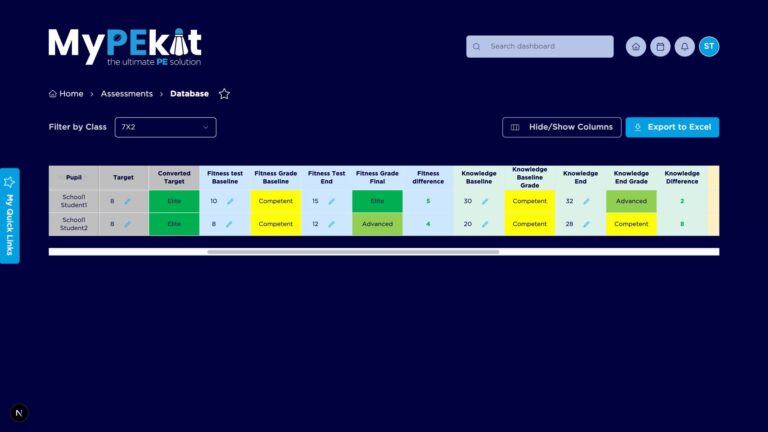Click the horizontal table scrollbar thumb

click(x=353, y=252)
